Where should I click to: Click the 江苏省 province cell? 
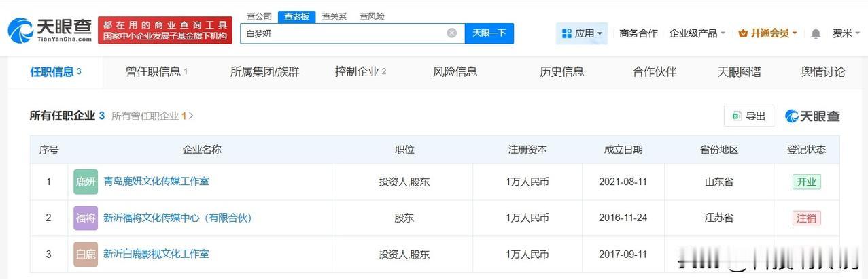(x=719, y=218)
